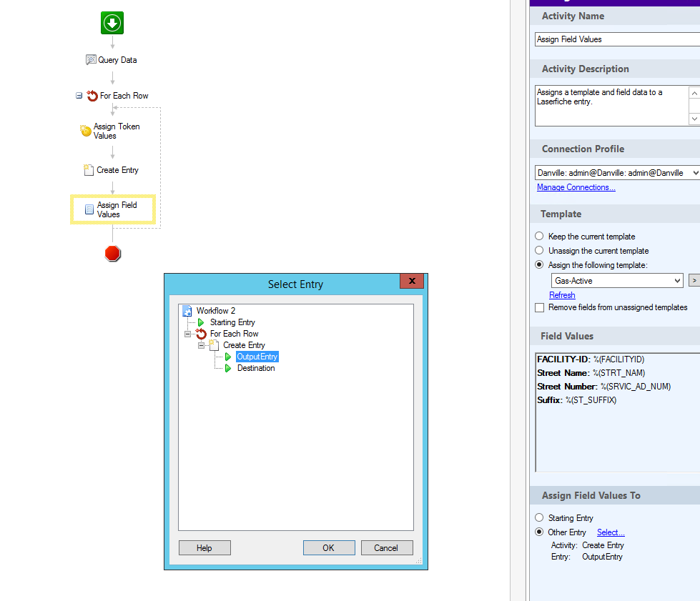Click the red stop end icon
This screenshot has width=700, height=601.
112,254
